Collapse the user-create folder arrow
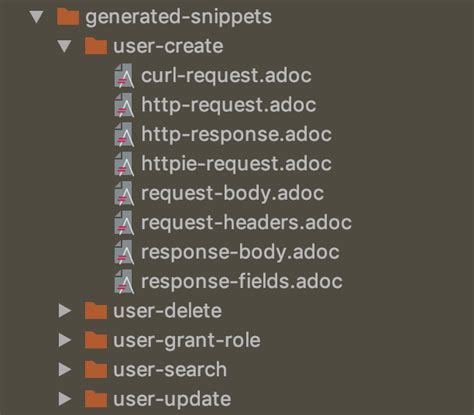This screenshot has height=415, width=474. [x=65, y=46]
